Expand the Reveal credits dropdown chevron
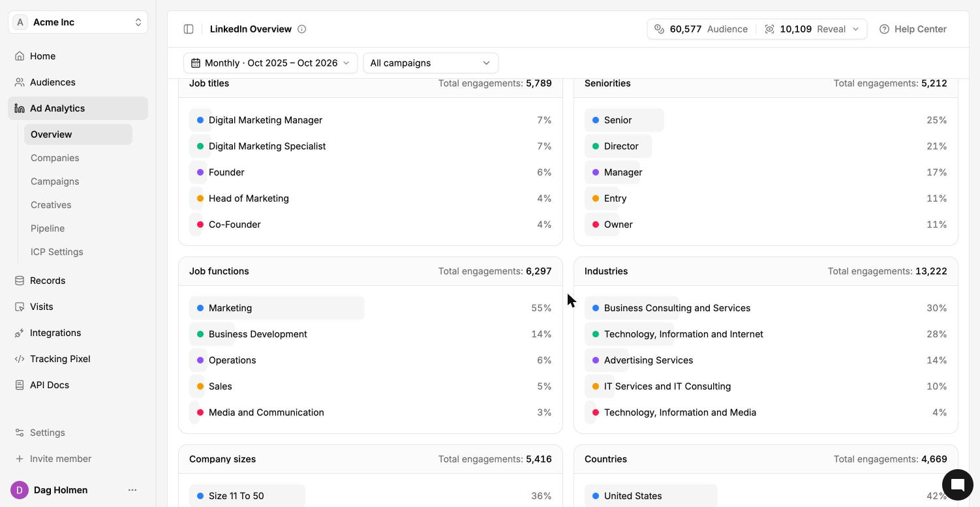 point(856,29)
